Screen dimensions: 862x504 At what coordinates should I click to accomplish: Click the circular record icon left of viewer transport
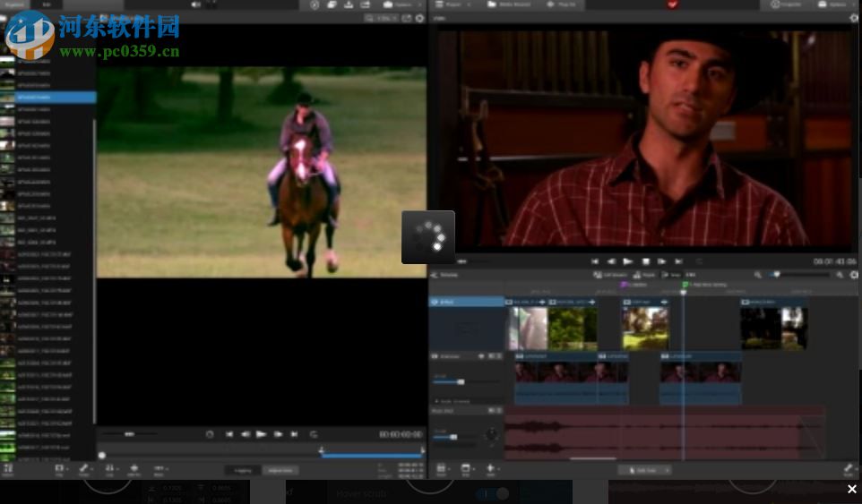[210, 434]
